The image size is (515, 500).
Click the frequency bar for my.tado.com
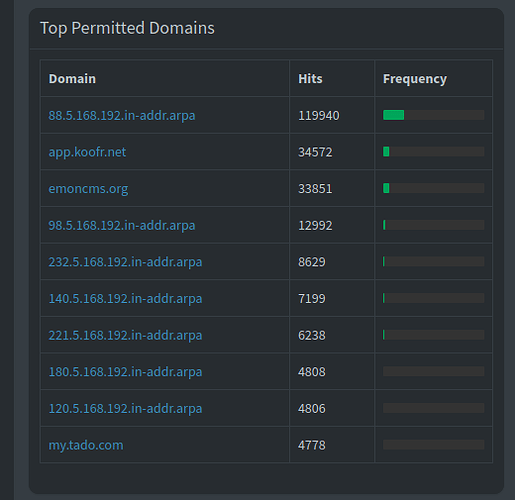point(433,445)
